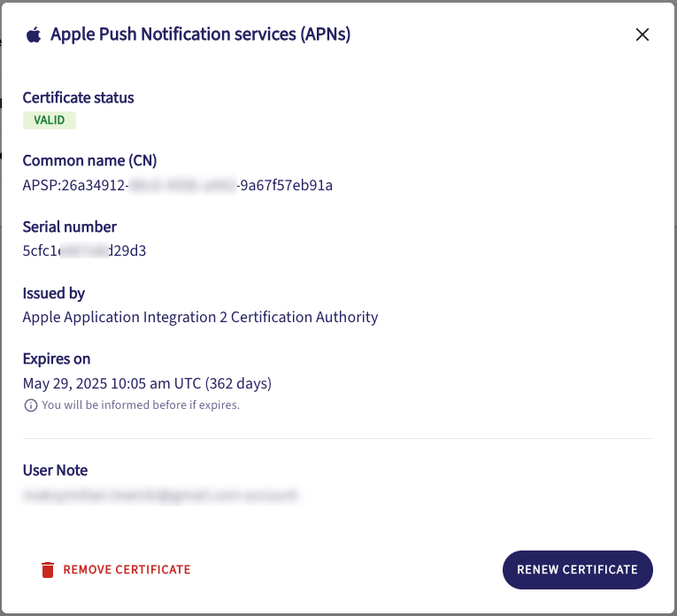
Task: Click the Apple logo icon in the header
Action: tap(34, 35)
